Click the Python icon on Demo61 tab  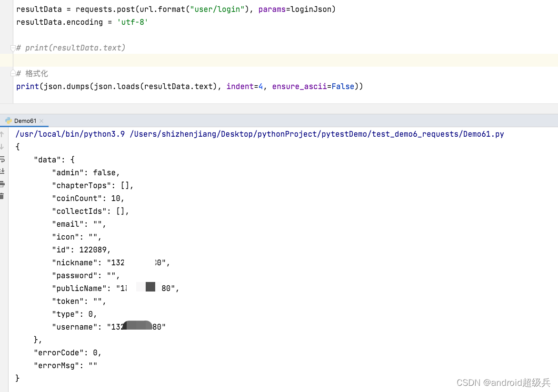9,121
